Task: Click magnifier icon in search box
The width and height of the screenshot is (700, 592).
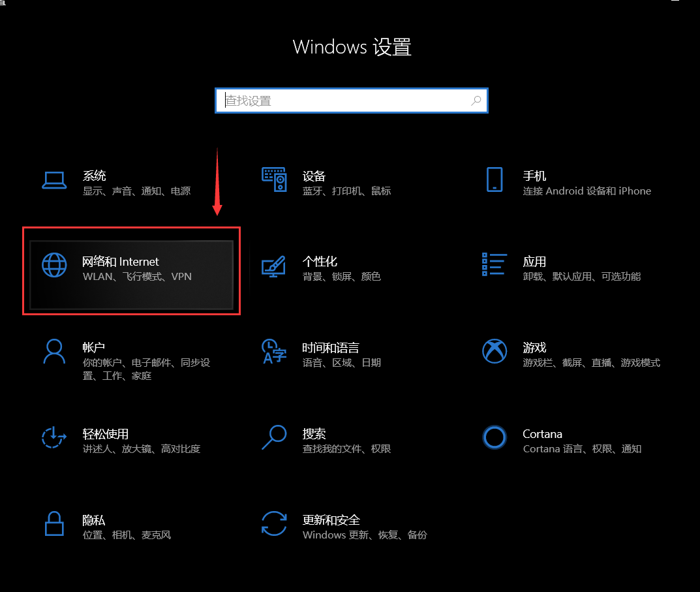Action: [x=476, y=101]
